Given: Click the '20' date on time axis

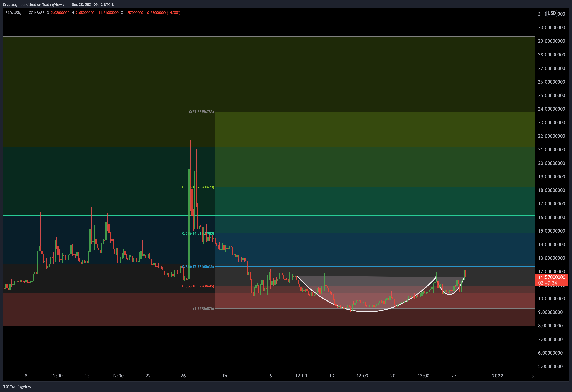Looking at the screenshot, I should [393, 376].
